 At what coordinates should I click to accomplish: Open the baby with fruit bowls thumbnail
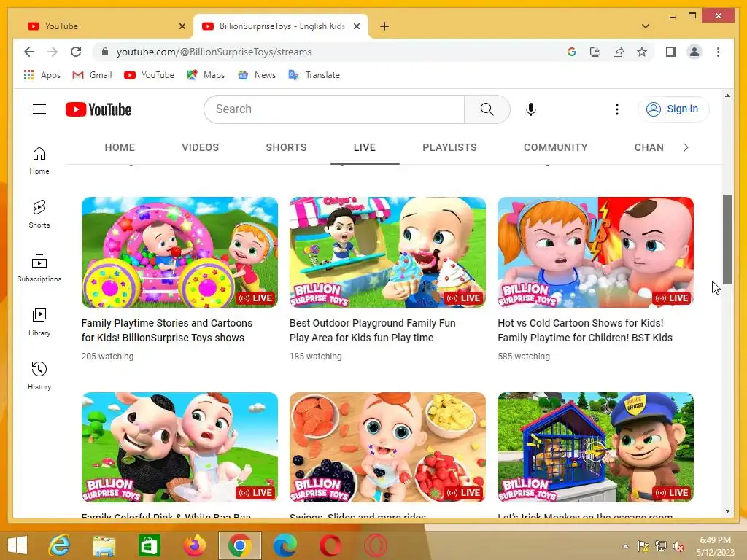coord(387,447)
